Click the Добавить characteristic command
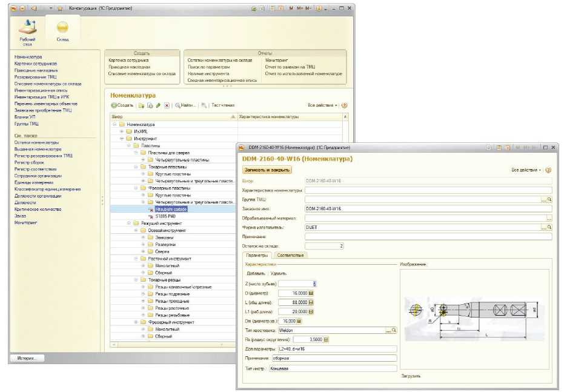The image size is (567, 392). click(x=256, y=274)
